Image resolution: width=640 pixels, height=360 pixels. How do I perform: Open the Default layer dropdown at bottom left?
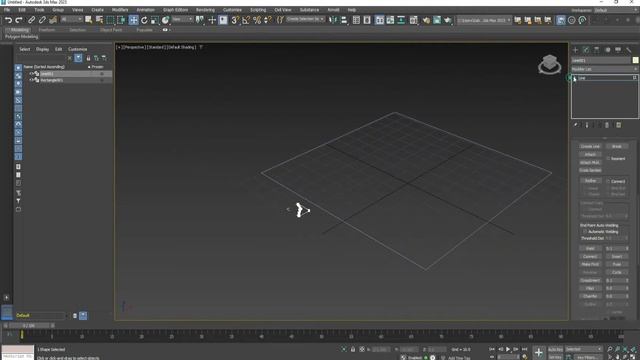41,316
